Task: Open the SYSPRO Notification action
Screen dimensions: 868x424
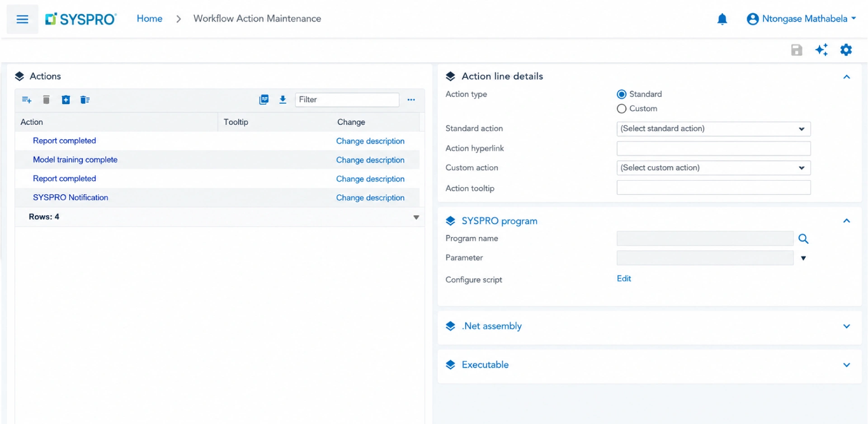Action: coord(71,198)
